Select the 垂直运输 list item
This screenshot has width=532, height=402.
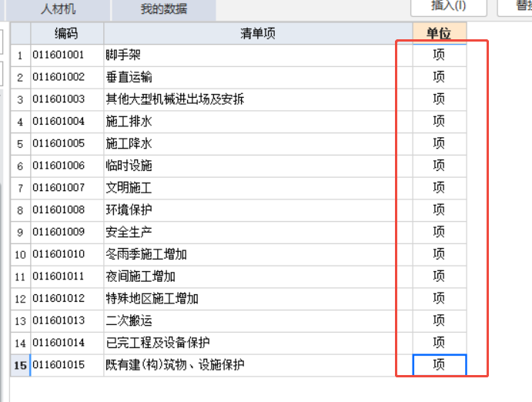[258, 77]
